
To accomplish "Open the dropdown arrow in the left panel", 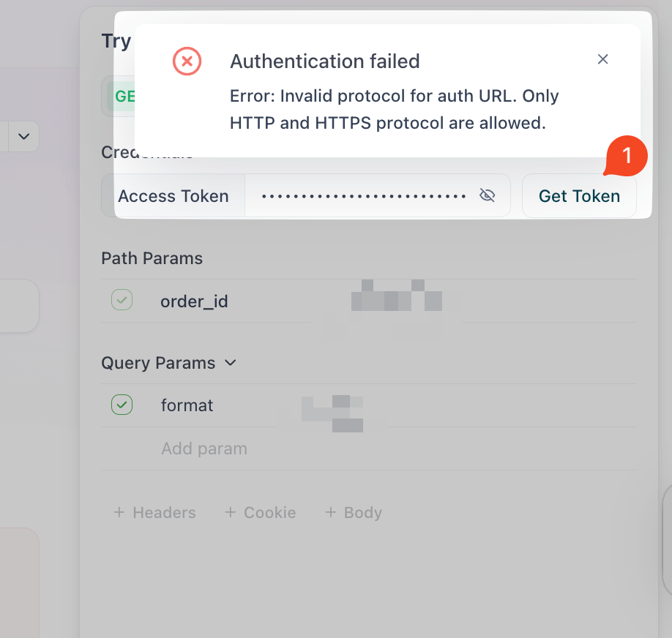I will (23, 137).
